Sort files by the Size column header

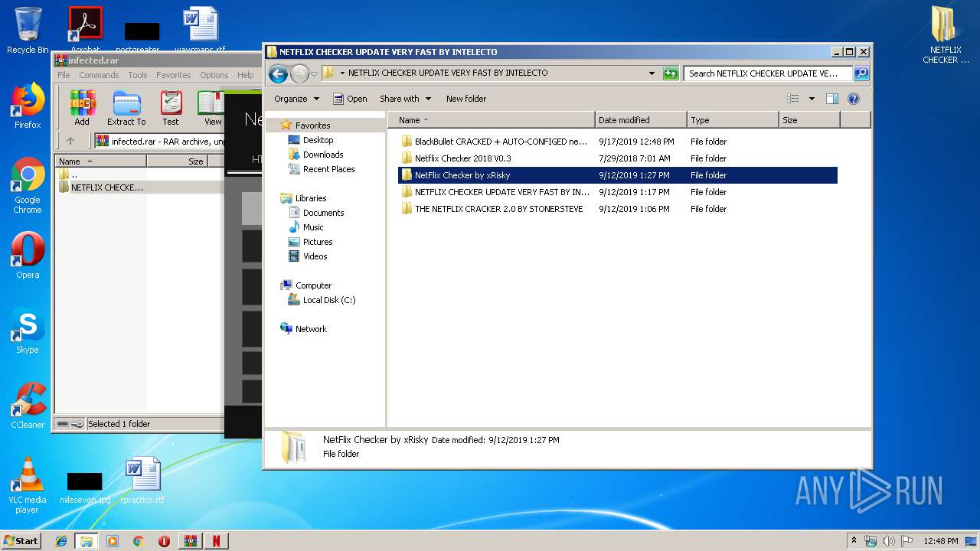coord(809,120)
